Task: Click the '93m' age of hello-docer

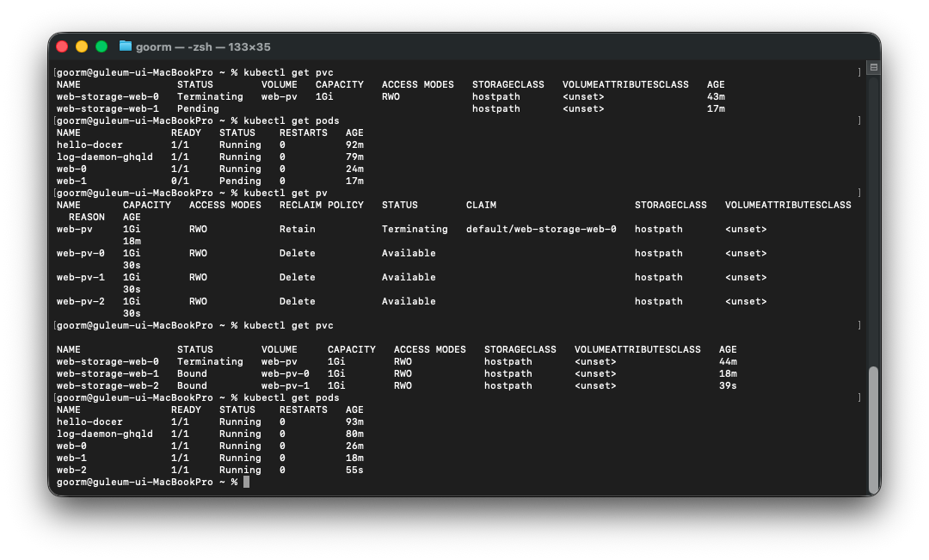Action: point(354,422)
